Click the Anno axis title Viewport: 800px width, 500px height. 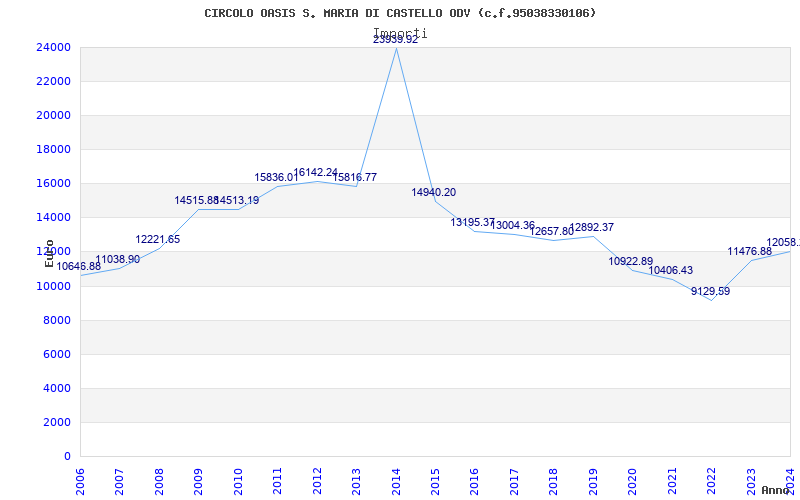tap(775, 490)
